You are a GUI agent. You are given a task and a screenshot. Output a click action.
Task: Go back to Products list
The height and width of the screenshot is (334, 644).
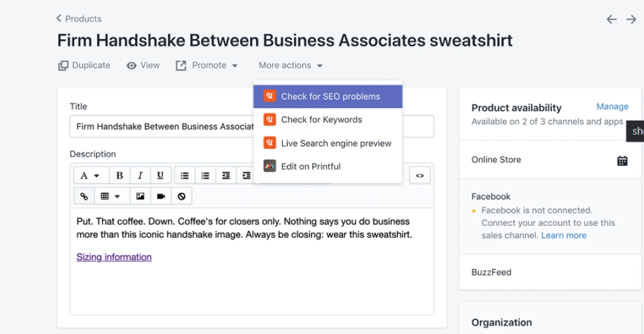tap(79, 19)
